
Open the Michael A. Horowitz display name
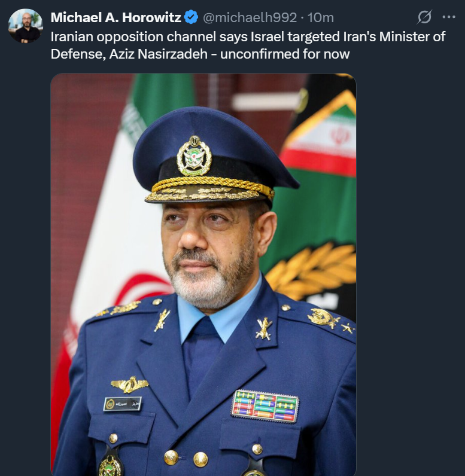click(x=116, y=17)
